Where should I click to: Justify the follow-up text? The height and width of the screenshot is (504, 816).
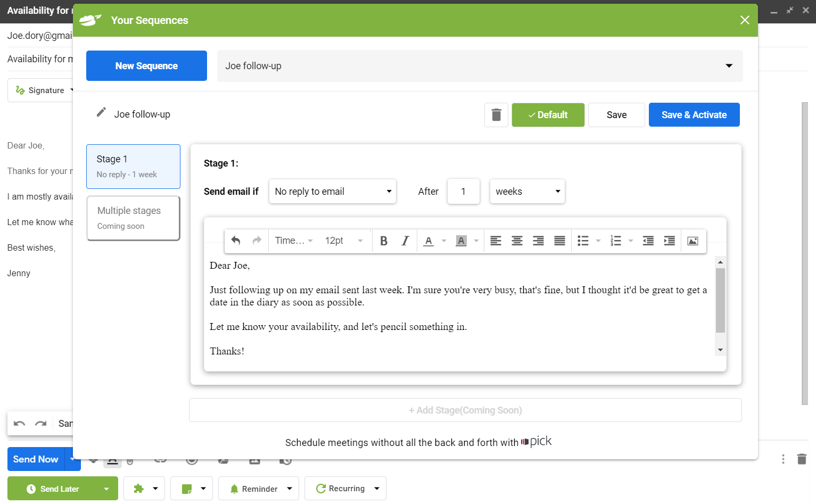click(559, 241)
